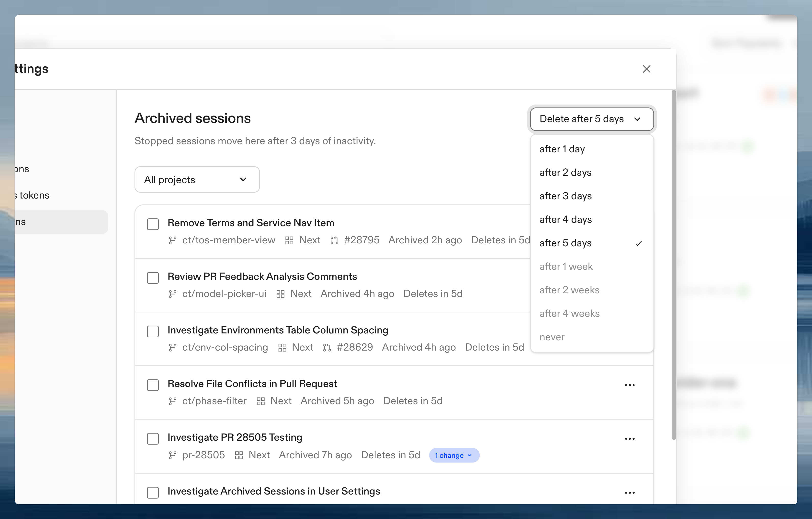Select the checked after 5 days option

(x=591, y=243)
